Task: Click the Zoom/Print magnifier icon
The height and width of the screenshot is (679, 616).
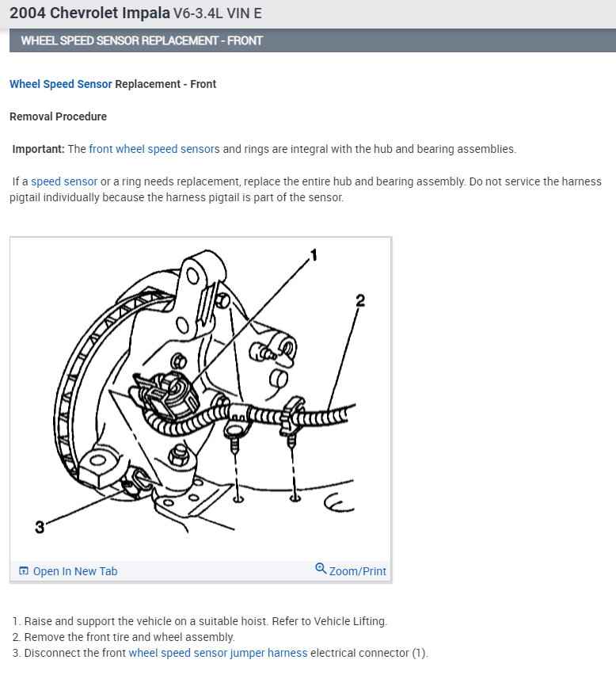Action: tap(321, 568)
